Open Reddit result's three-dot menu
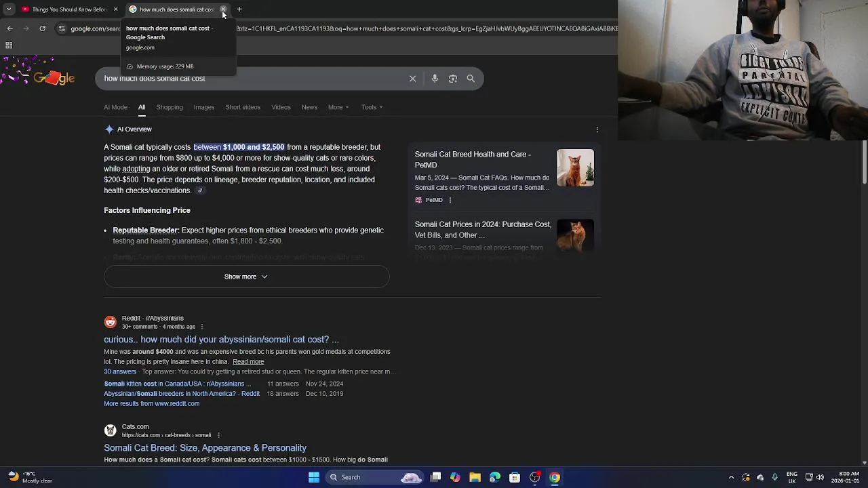This screenshot has width=868, height=488. (201, 327)
